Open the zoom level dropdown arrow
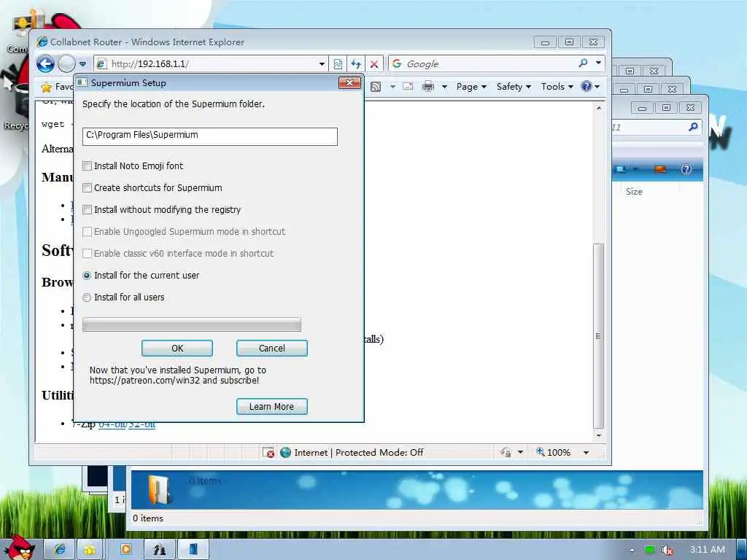 [x=587, y=452]
